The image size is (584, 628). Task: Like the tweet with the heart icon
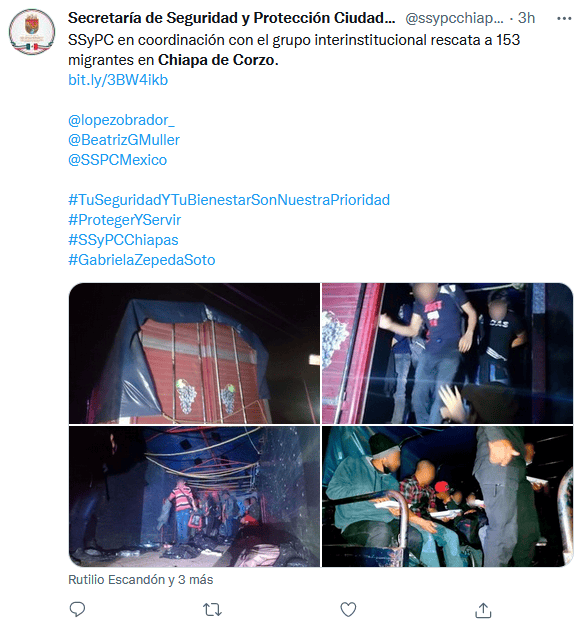point(348,610)
